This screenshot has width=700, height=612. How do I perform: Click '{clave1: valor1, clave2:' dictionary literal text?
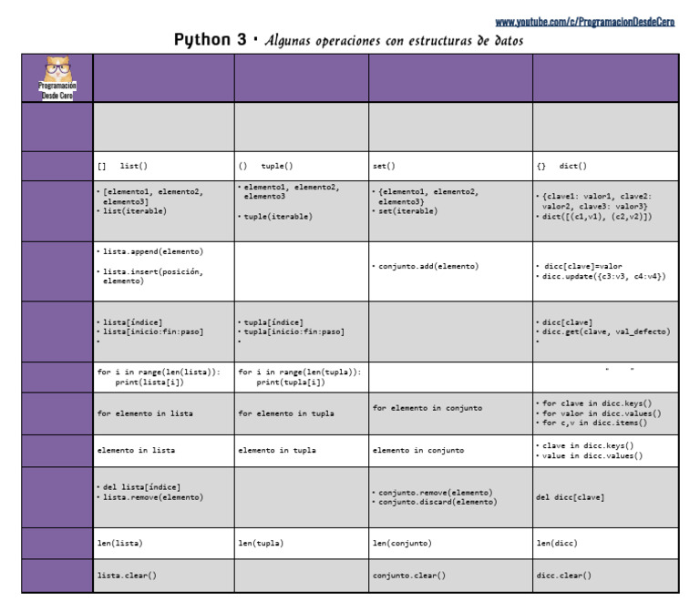597,197
